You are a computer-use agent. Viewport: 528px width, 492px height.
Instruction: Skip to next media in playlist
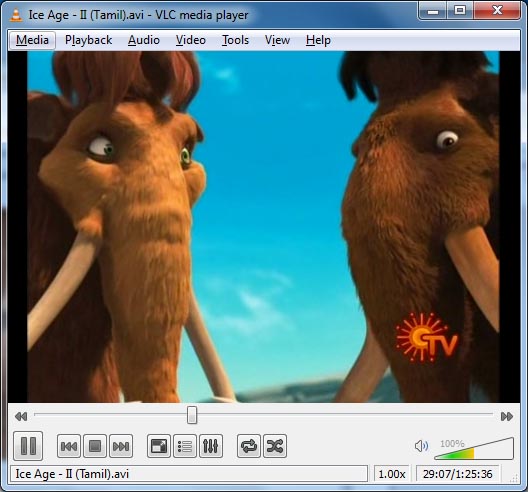[121, 446]
